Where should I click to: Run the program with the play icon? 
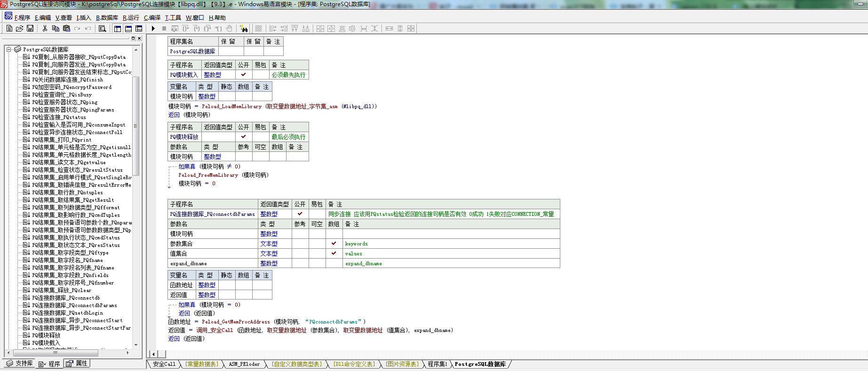click(153, 28)
